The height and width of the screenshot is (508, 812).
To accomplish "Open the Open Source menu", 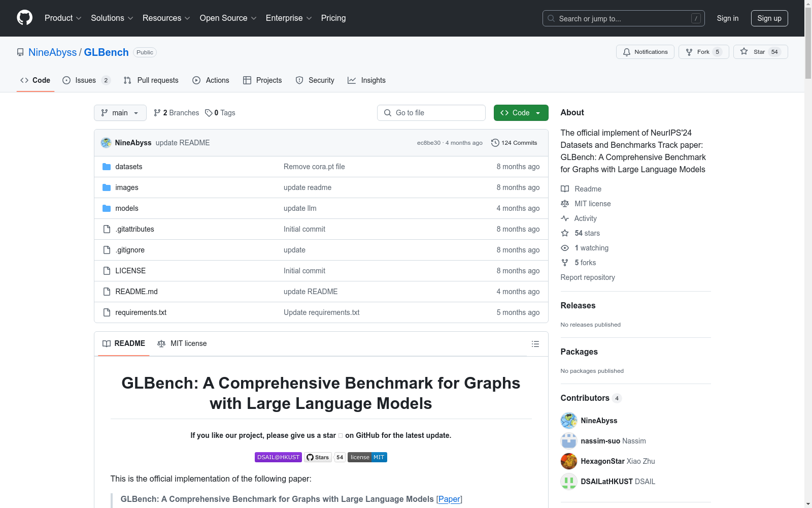I will point(228,18).
